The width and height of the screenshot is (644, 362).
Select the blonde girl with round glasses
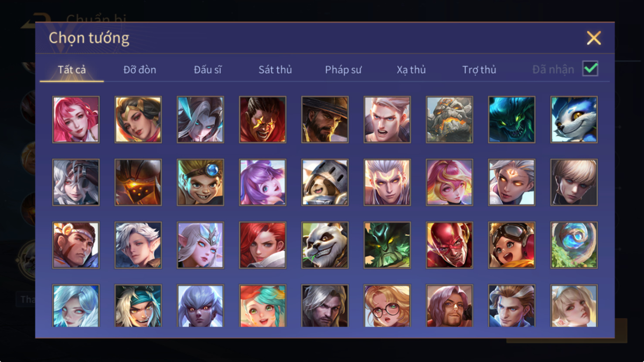click(x=387, y=306)
